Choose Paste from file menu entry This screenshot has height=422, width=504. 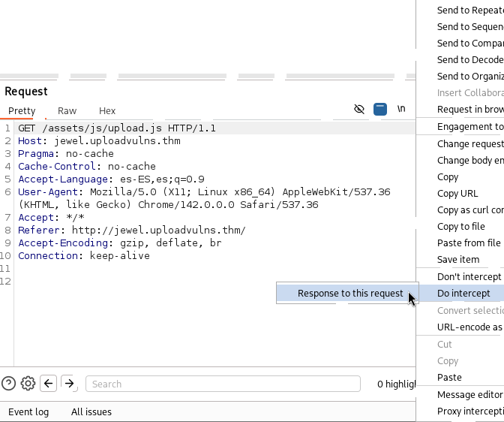click(460, 243)
